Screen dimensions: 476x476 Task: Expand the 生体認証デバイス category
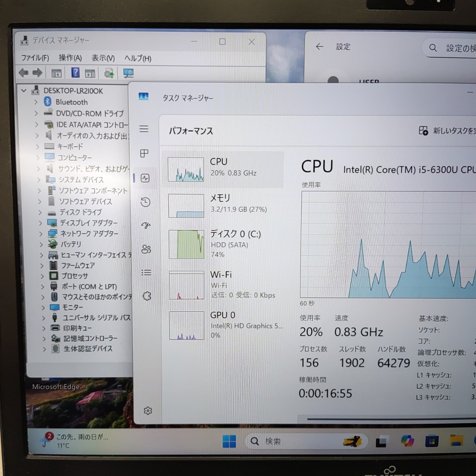pos(44,349)
